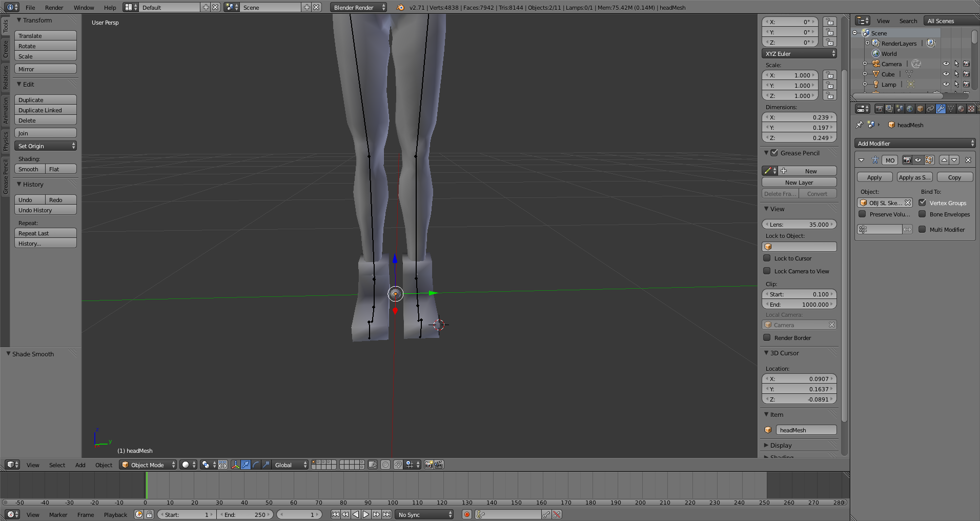Screen dimensions: 980x521
Task: Jump to the last frame
Action: (x=387, y=514)
